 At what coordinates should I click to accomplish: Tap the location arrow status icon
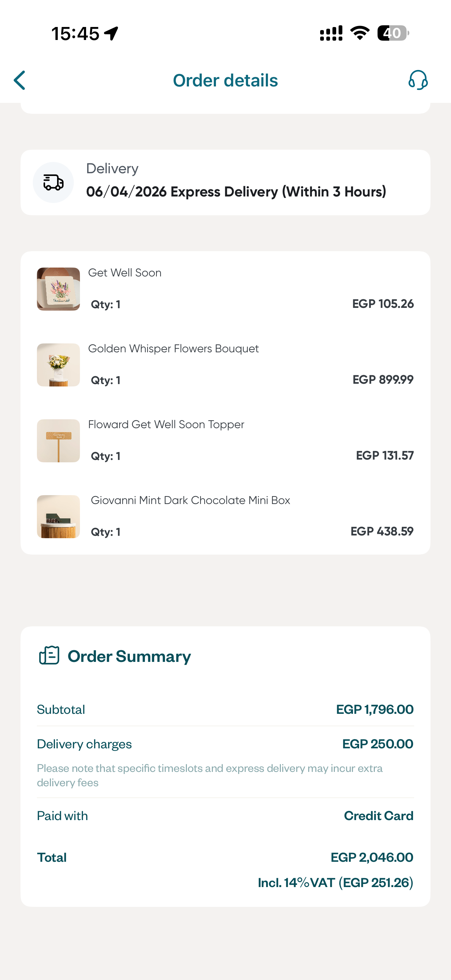coord(111,33)
